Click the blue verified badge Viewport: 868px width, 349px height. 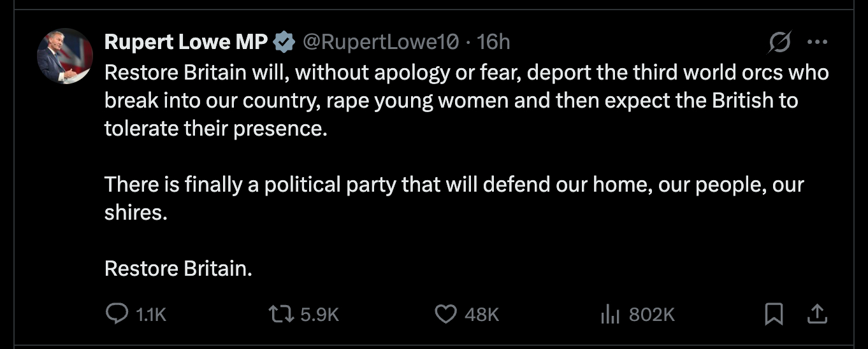click(284, 42)
